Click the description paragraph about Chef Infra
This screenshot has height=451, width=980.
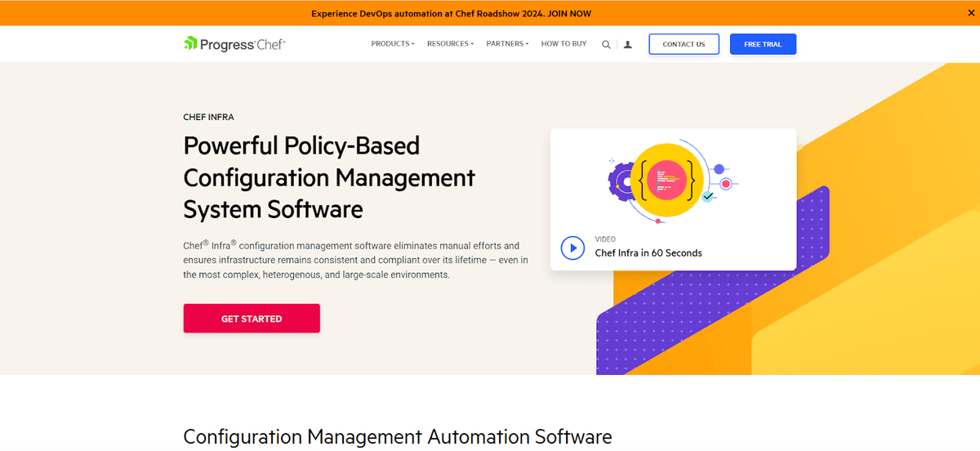tap(356, 260)
